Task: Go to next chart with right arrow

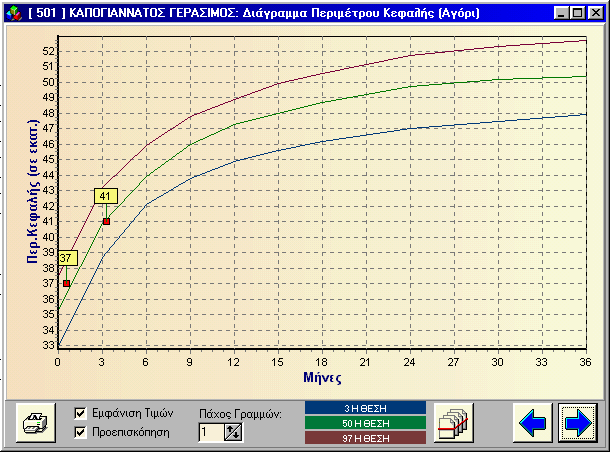Action: pyautogui.click(x=578, y=423)
